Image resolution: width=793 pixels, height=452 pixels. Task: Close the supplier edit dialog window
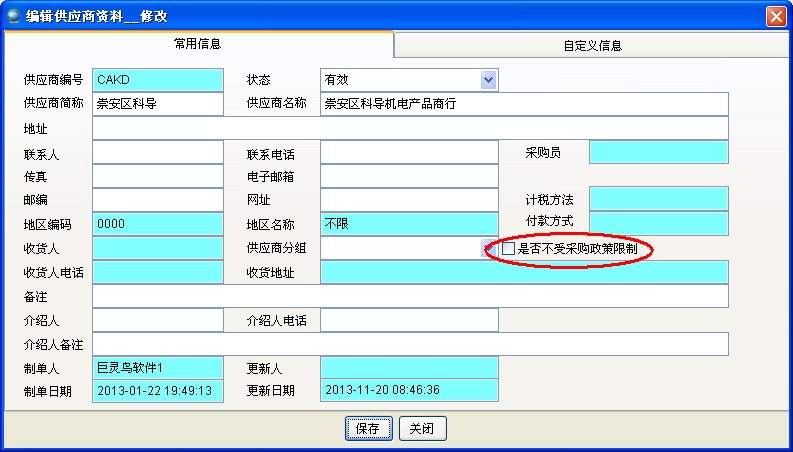pyautogui.click(x=775, y=16)
